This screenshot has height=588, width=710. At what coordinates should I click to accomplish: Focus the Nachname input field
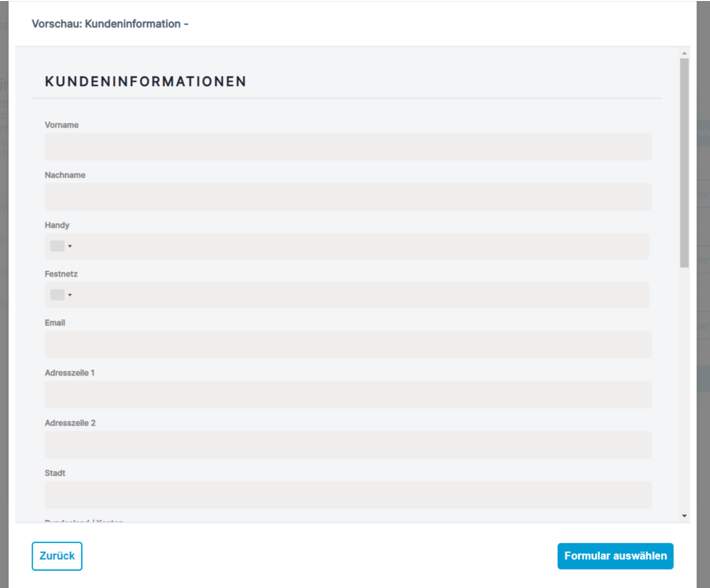pyautogui.click(x=348, y=197)
